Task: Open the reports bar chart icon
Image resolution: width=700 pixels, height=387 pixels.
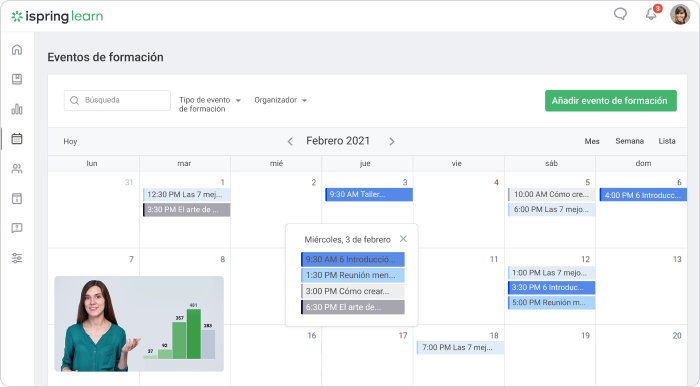Action: (x=17, y=109)
